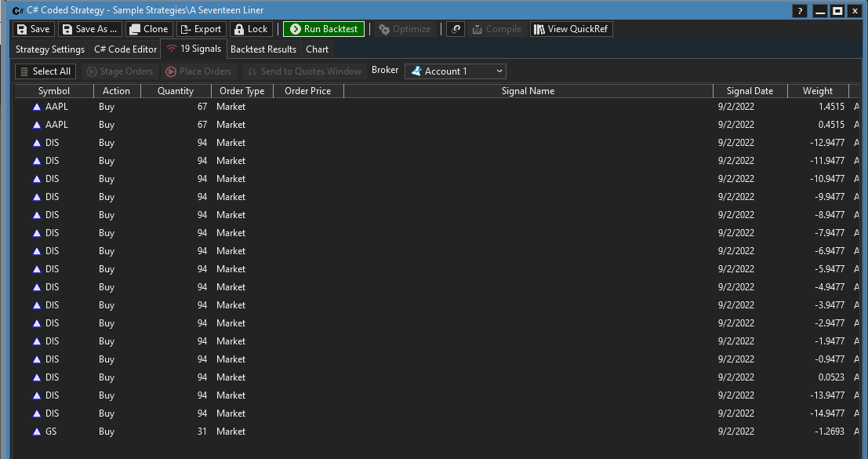Switch to the Strategy Settings tab
868x459 pixels.
coord(50,49)
